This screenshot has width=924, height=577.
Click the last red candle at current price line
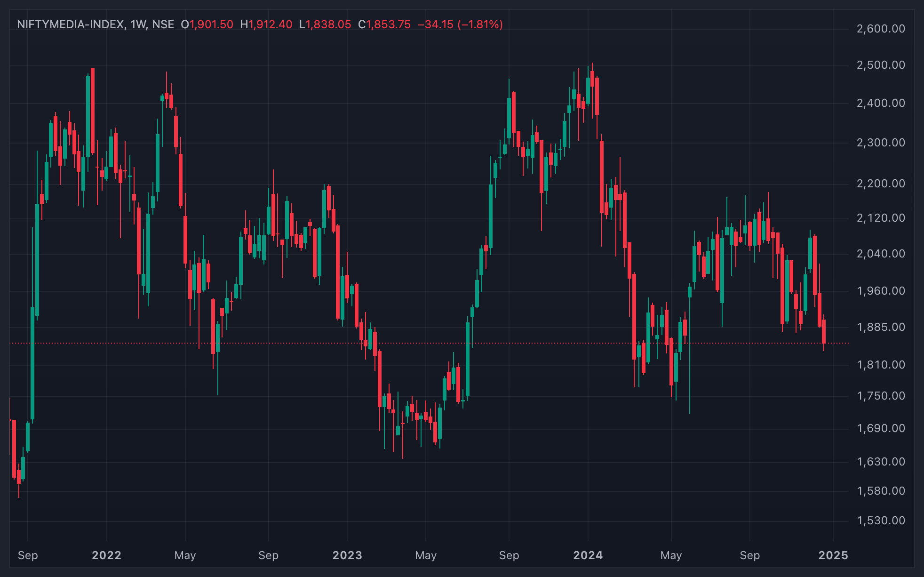coord(824,332)
